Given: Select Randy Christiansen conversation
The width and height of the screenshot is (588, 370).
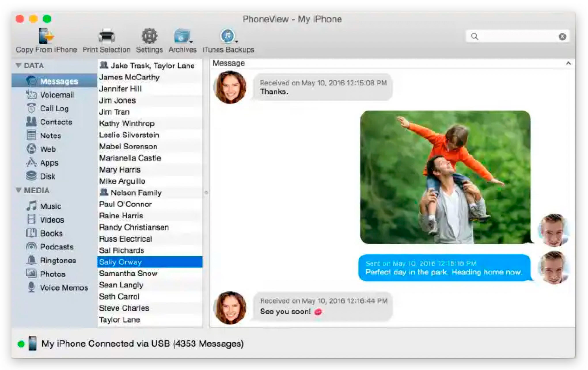Looking at the screenshot, I should click(150, 227).
